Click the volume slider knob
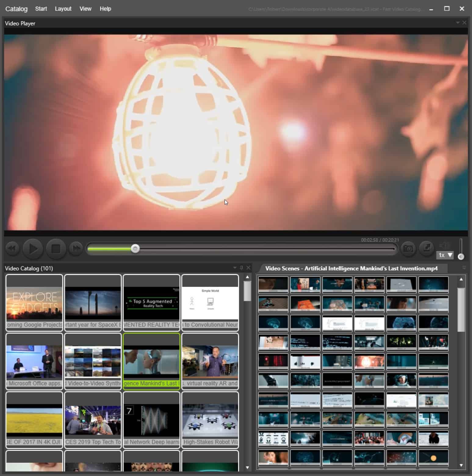The height and width of the screenshot is (476, 472). (461, 256)
